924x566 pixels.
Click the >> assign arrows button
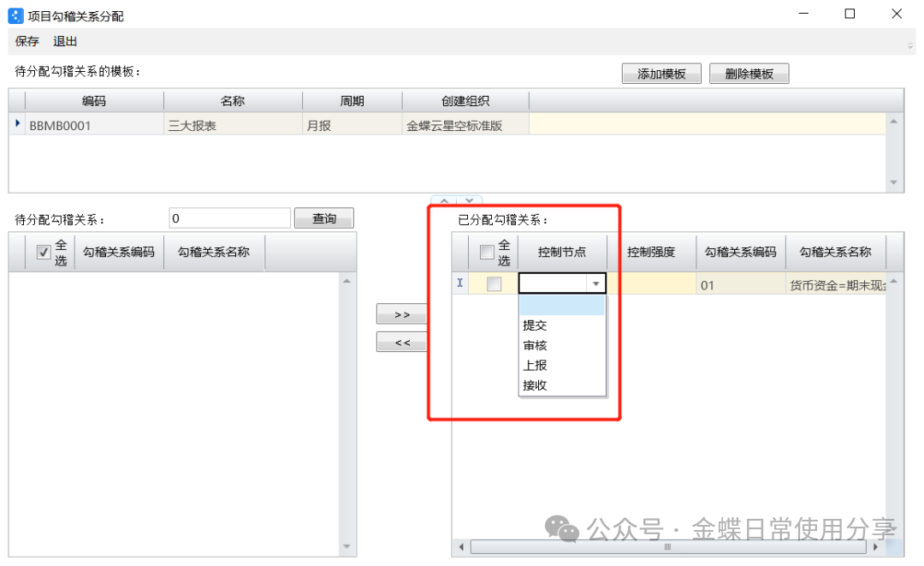(402, 314)
